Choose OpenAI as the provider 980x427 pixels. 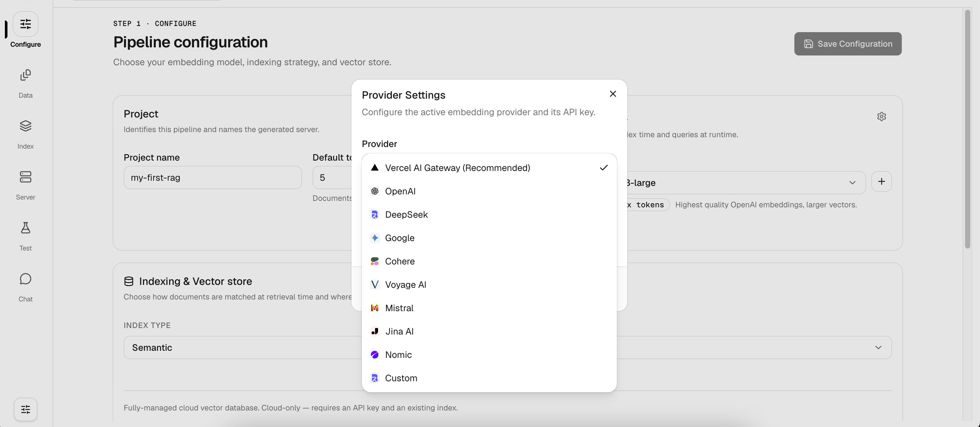pyautogui.click(x=489, y=191)
